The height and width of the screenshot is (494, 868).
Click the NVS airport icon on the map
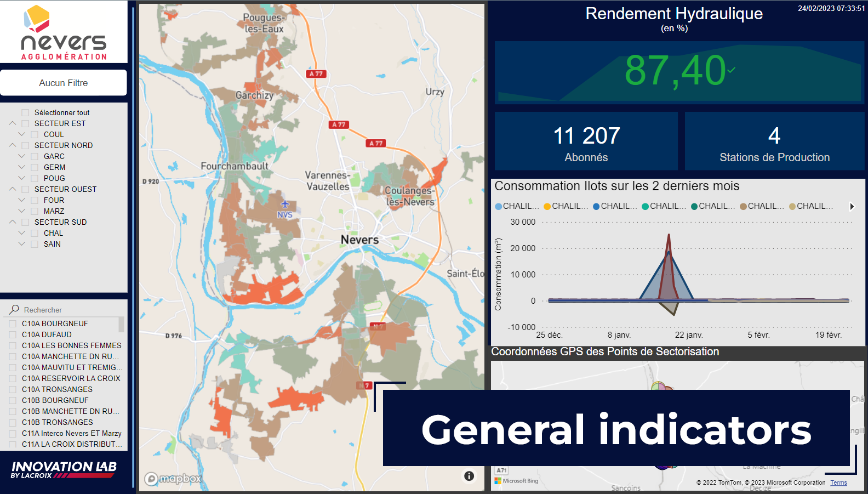[284, 205]
